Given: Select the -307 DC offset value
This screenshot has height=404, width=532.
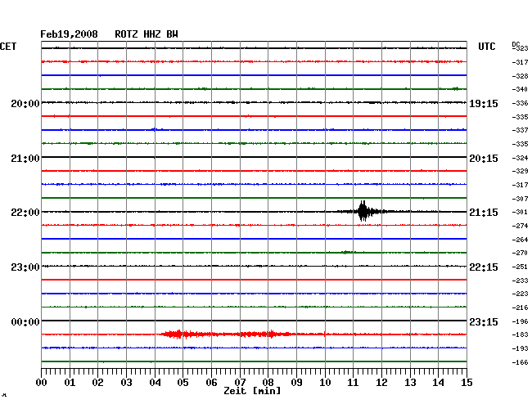Looking at the screenshot, I should coord(520,199).
